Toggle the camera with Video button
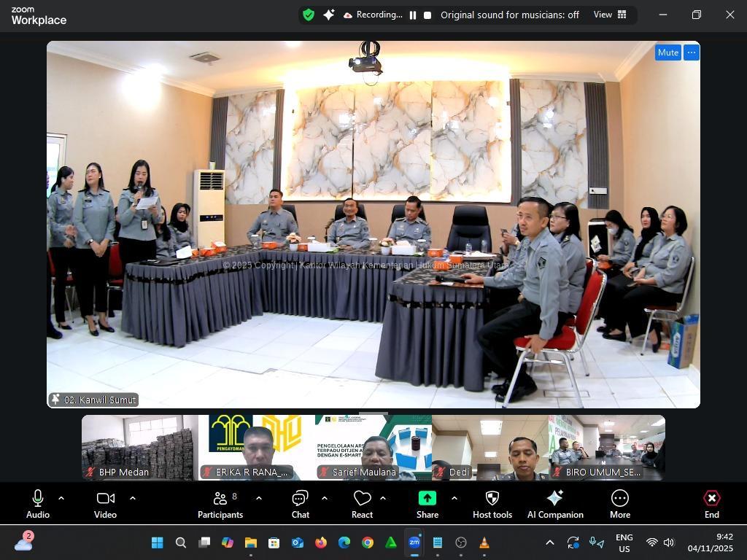The width and height of the screenshot is (747, 560). click(105, 504)
